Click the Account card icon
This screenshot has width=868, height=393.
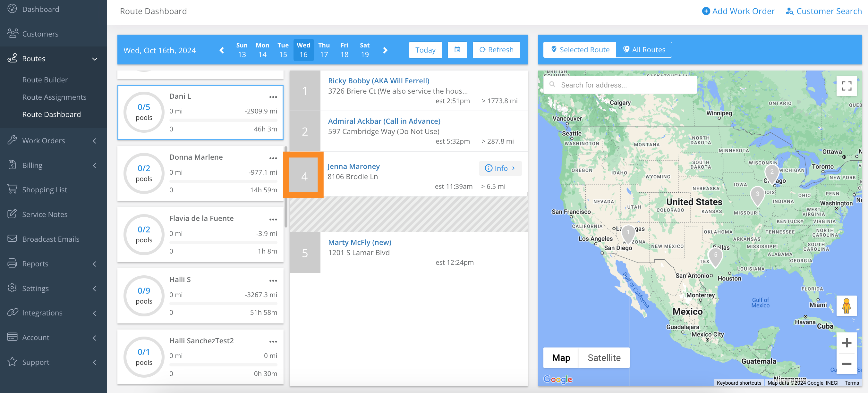(x=12, y=337)
